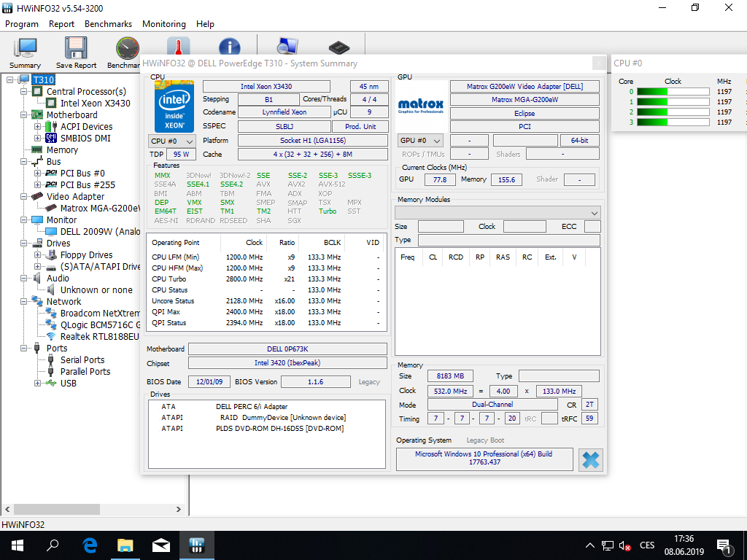The width and height of the screenshot is (747, 560).
Task: Open the Monitoring menu
Action: coord(163,24)
